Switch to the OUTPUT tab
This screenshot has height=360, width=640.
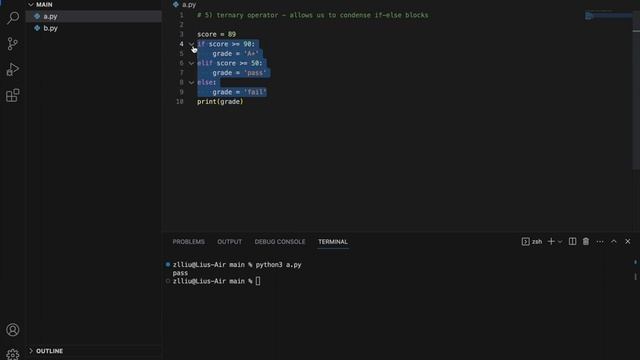(229, 242)
